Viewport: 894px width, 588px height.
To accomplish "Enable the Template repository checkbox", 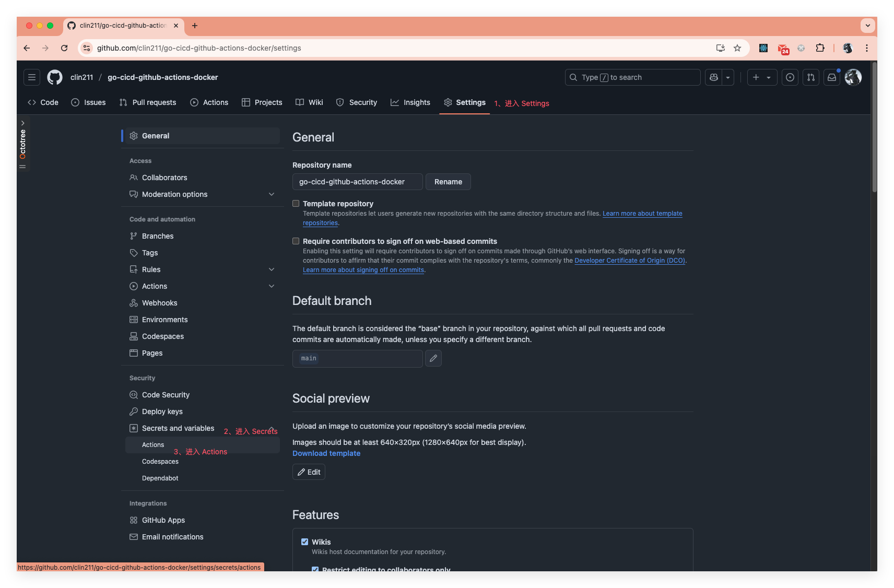I will click(x=296, y=204).
